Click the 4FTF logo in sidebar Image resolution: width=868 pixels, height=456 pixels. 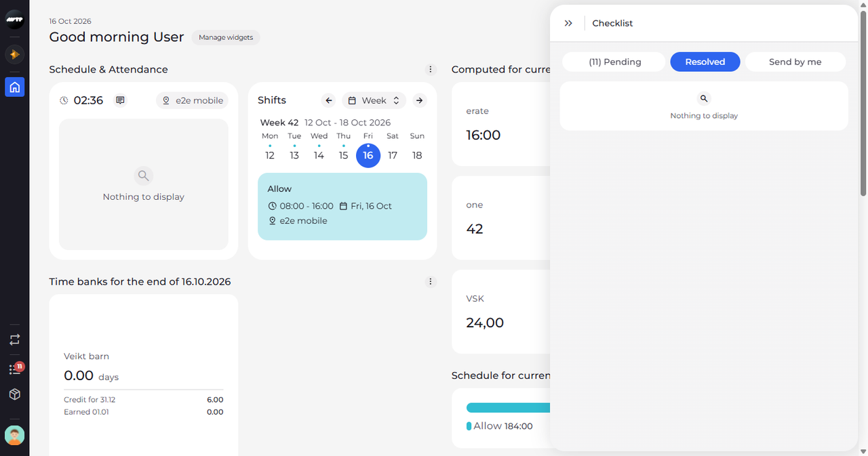[x=15, y=20]
